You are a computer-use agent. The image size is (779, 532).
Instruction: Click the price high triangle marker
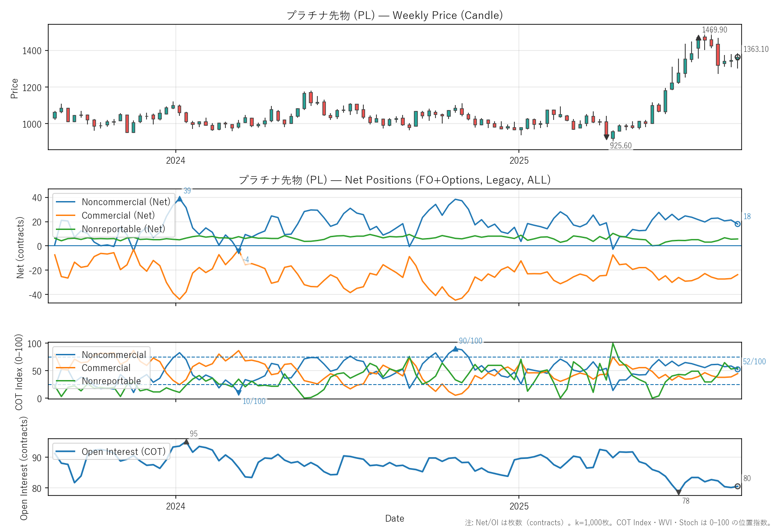[x=698, y=38]
